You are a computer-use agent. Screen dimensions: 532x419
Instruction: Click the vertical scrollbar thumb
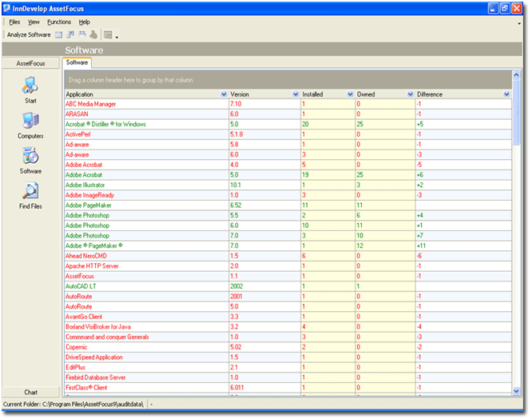pos(516,112)
